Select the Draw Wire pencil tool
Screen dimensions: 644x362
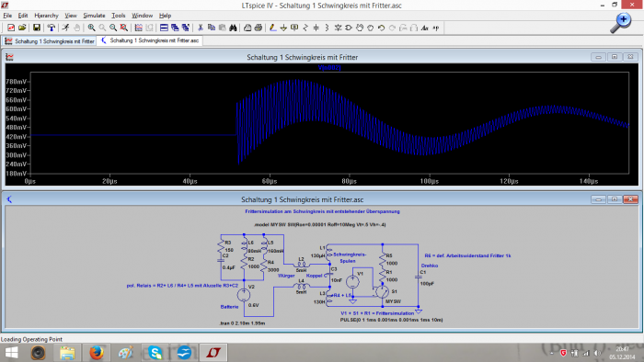(x=272, y=28)
